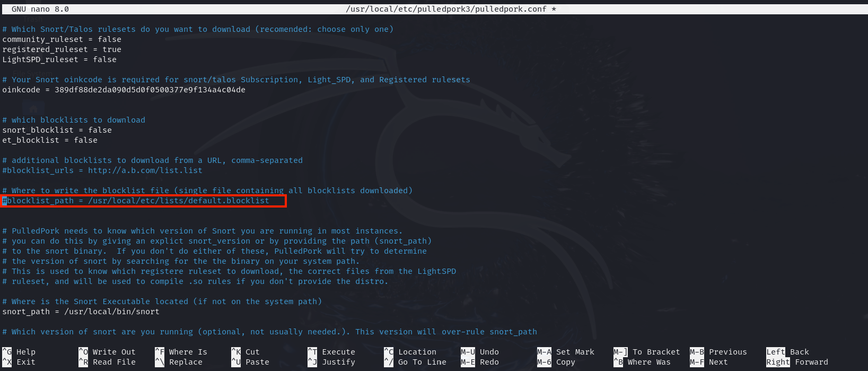Click the 'you can do this by giving' comment line
868x371 pixels.
point(217,241)
